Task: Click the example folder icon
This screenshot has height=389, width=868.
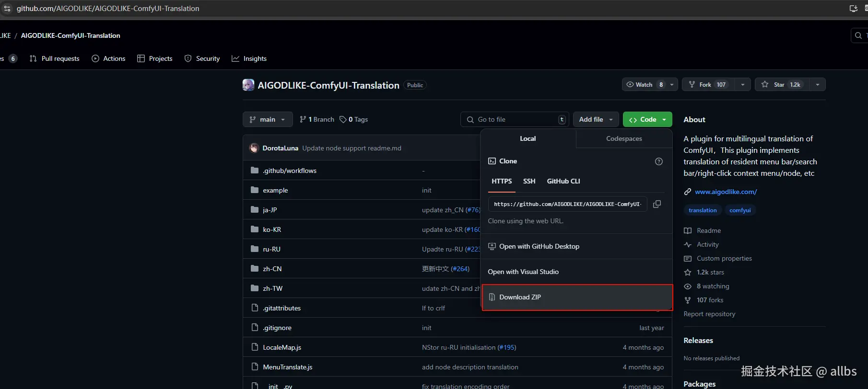Action: coord(255,190)
